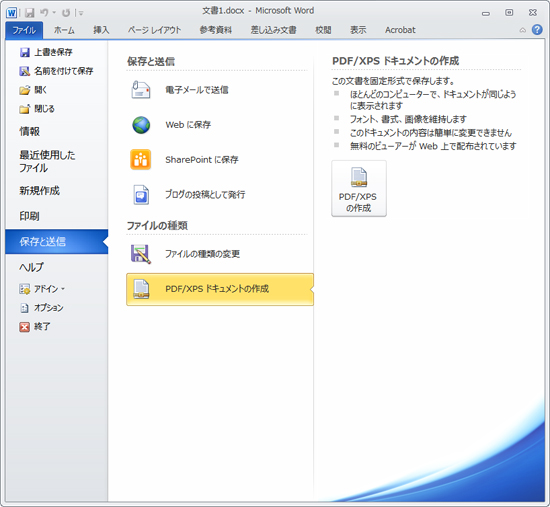Click the PDF/XPS の作成 button
Image resolution: width=550 pixels, height=507 pixels.
tap(359, 189)
